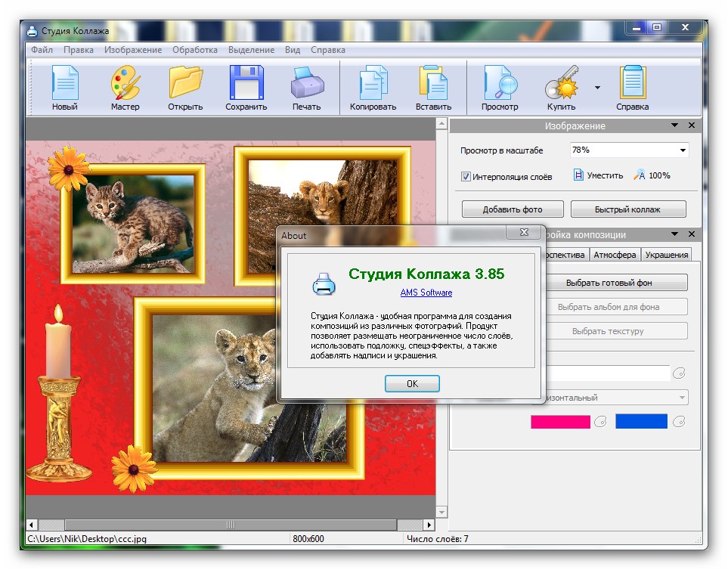Click the Купить key icon

click(x=561, y=82)
